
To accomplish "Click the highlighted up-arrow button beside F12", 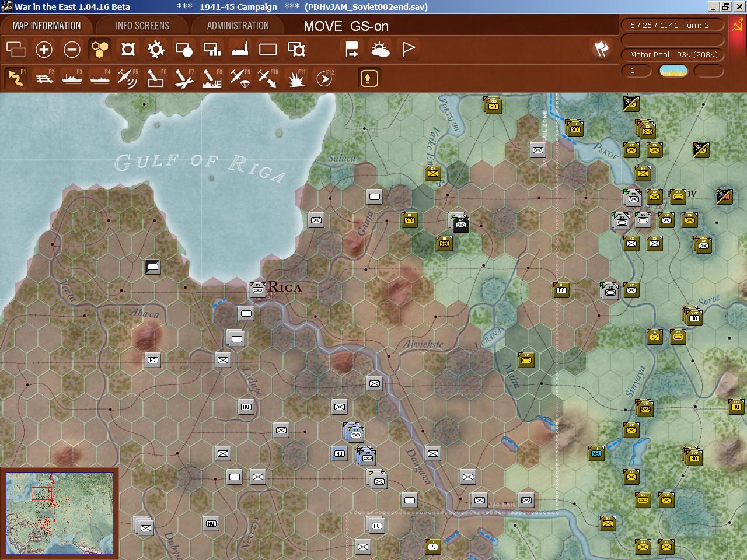I will pos(368,78).
